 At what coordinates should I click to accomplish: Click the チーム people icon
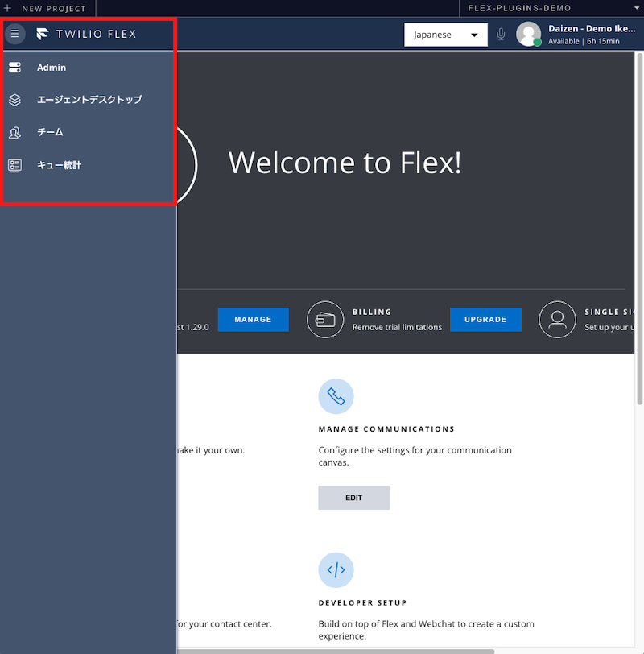point(15,132)
